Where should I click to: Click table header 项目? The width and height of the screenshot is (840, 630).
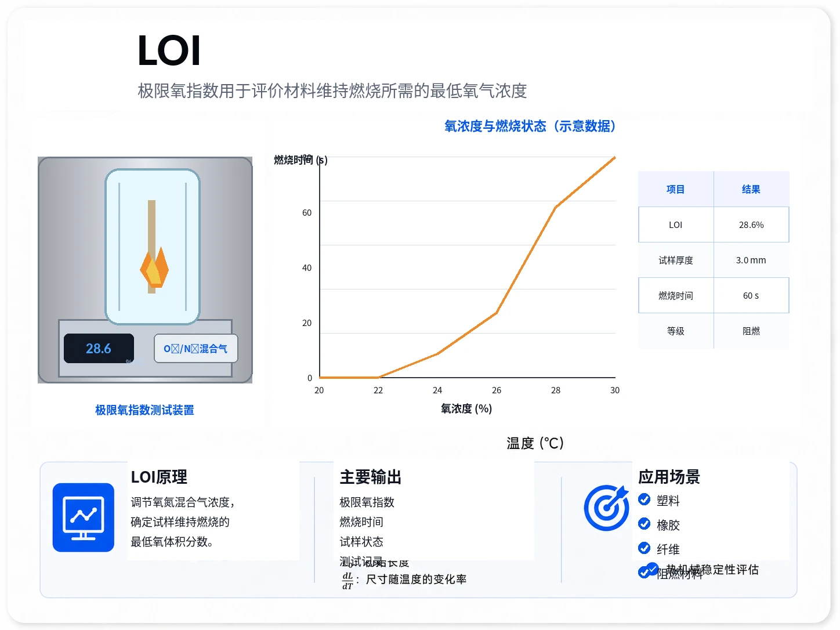point(676,189)
